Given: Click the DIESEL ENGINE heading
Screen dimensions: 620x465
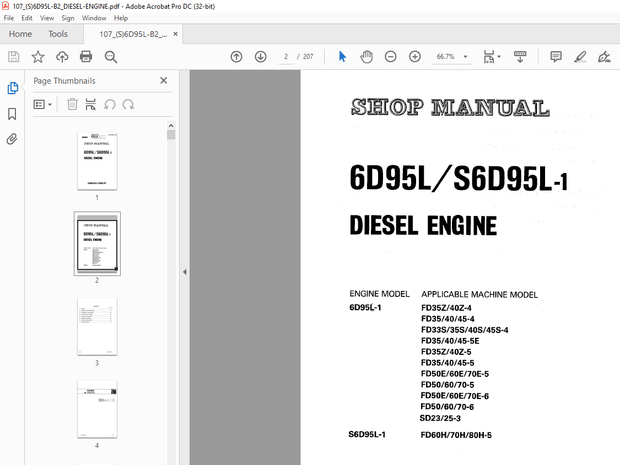Looking at the screenshot, I should (423, 225).
